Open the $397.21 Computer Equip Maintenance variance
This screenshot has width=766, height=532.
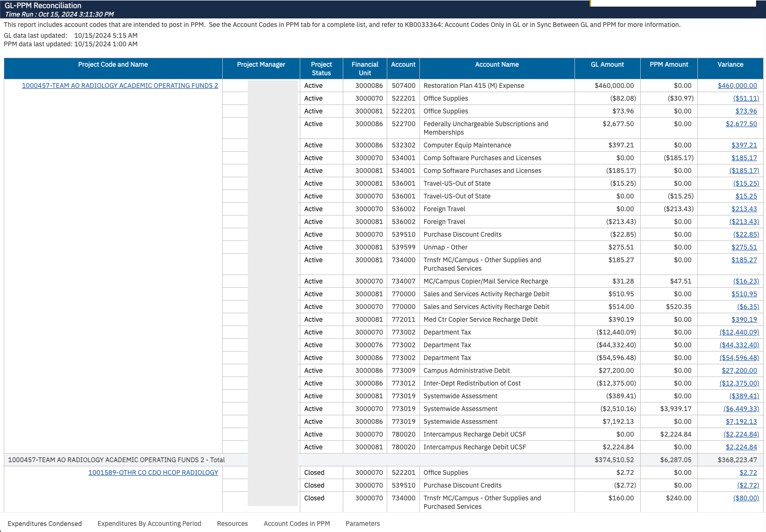click(744, 145)
